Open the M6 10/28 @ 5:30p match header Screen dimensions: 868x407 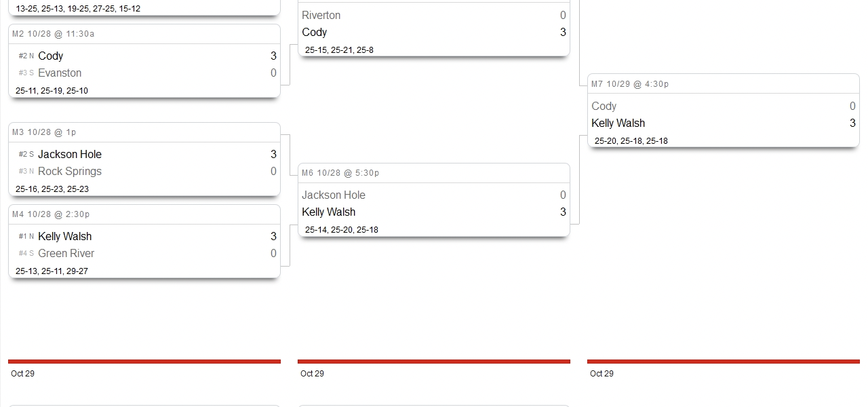pyautogui.click(x=340, y=173)
